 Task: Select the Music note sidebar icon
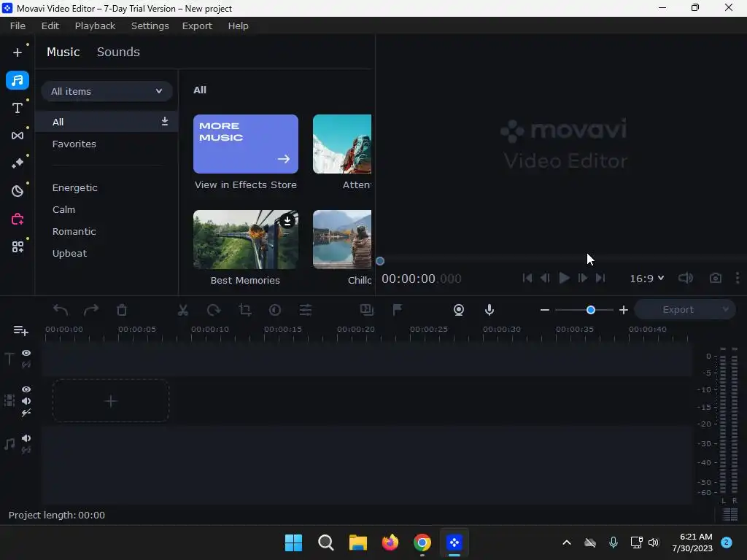(18, 80)
